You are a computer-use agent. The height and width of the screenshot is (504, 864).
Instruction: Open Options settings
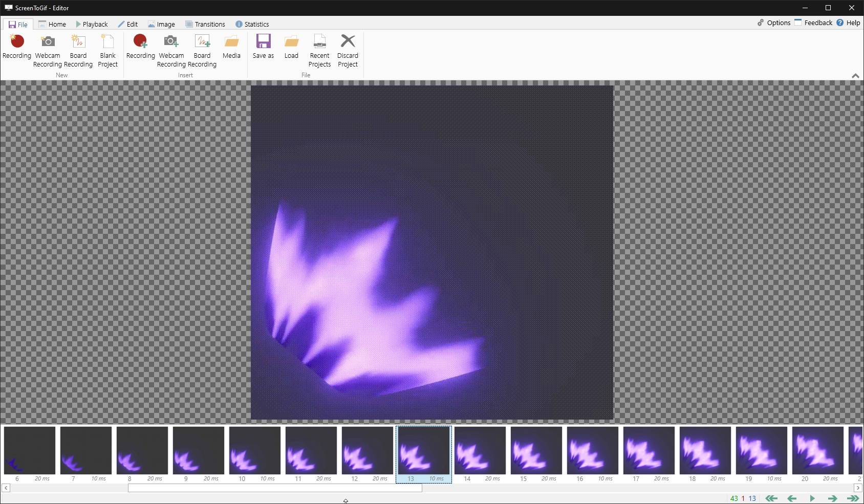click(x=774, y=23)
